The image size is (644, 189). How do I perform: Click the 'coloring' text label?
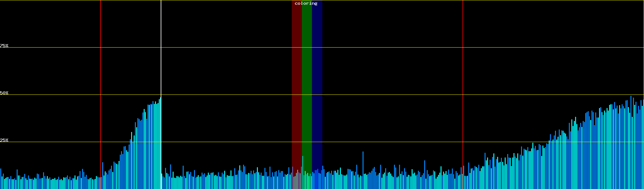pyautogui.click(x=306, y=3)
